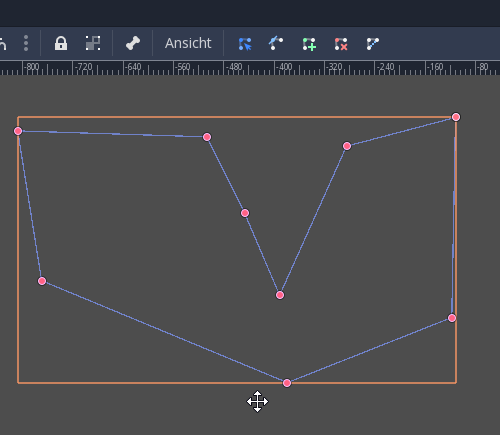Open snapping options three-dot menu

(x=26, y=43)
